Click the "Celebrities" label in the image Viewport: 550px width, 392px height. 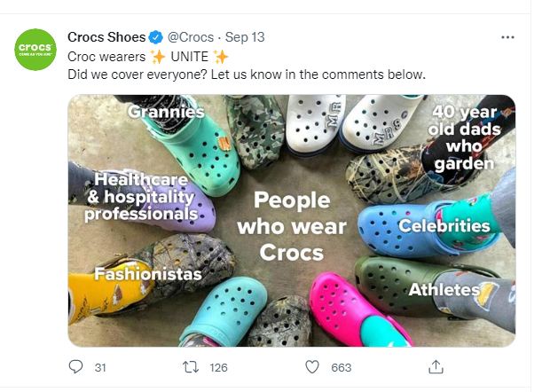tap(444, 225)
